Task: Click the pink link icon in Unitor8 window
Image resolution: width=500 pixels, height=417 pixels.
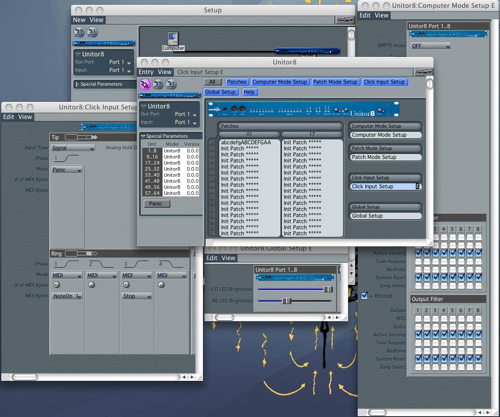Action: point(145,84)
